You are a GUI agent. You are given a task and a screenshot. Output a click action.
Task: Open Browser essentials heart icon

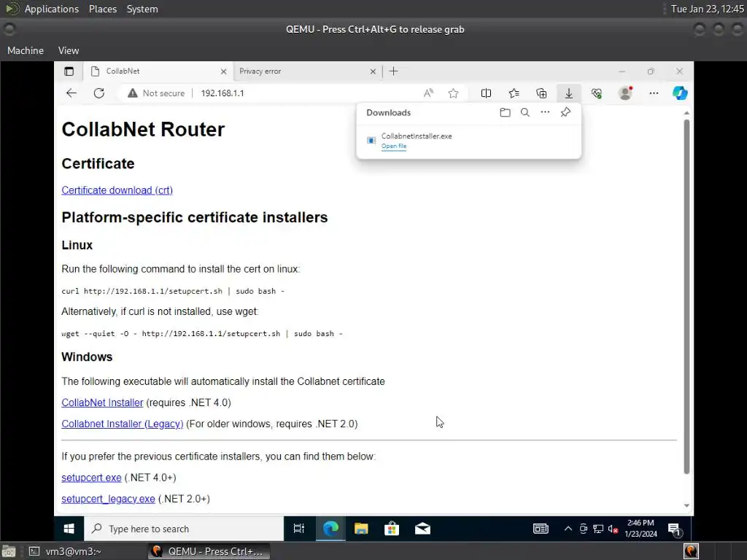coord(597,93)
